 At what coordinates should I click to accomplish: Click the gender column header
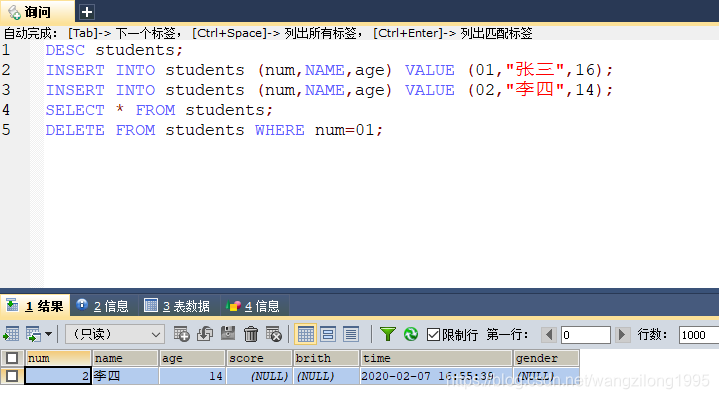pyautogui.click(x=546, y=358)
